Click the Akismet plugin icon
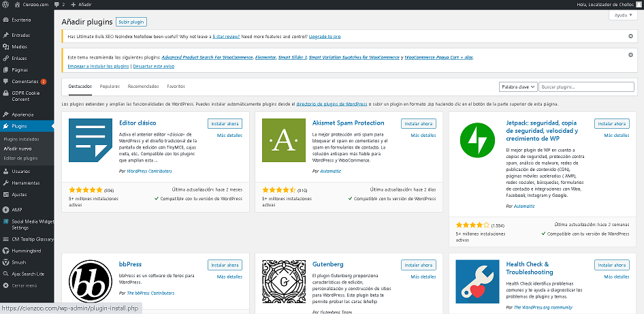 (x=284, y=140)
